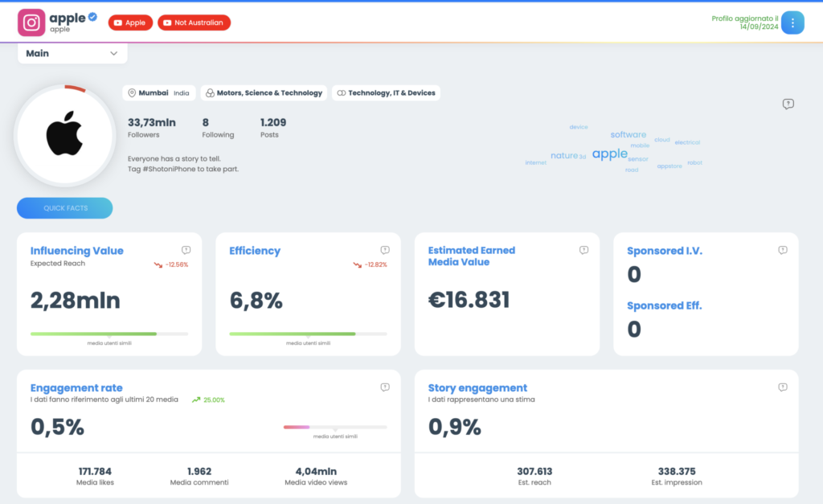Click the downward trend arrow next to -12.56%
Screen dimensions: 823x504
(x=158, y=264)
